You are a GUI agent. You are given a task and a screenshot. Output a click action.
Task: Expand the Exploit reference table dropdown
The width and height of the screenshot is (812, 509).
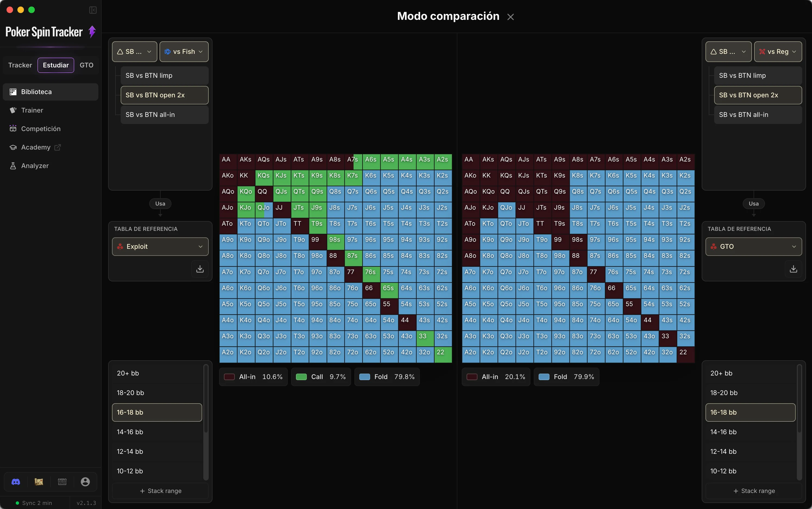click(160, 246)
